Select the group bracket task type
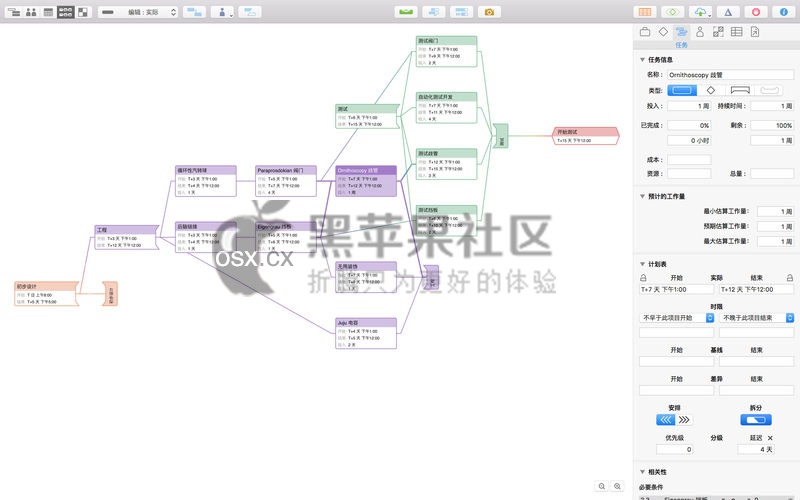Screen dimensions: 800x500 tap(740, 90)
